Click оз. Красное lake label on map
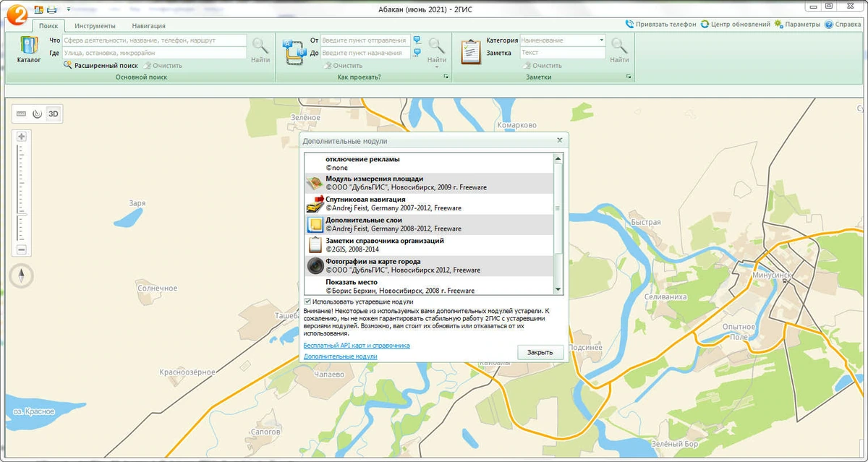The width and height of the screenshot is (868, 462). point(33,411)
